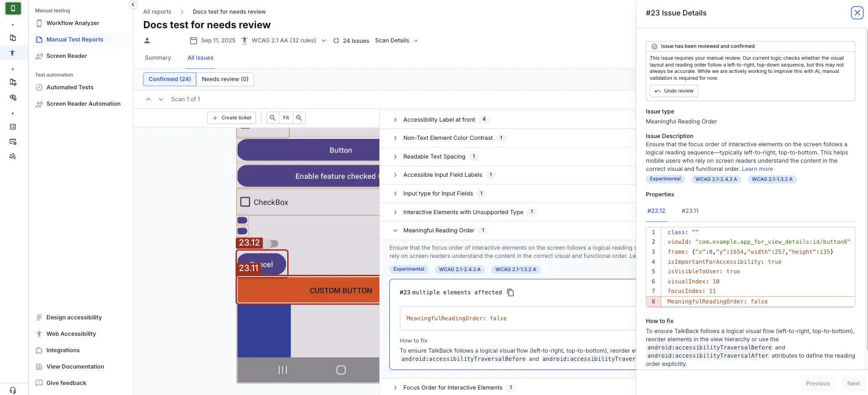Open the support headset icon at bottom left
Viewport: 868px width, 395px height.
point(13,390)
